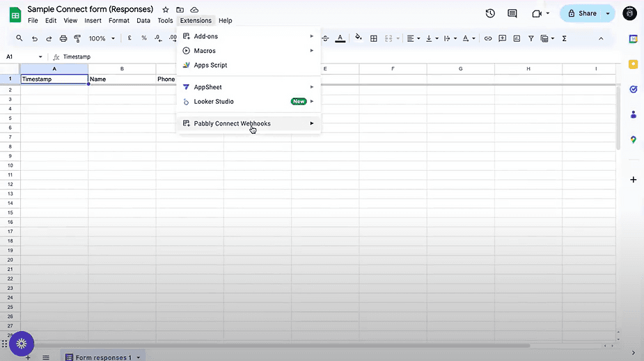This screenshot has height=361, width=644.
Task: Open the vertical align dropdown
Action: 432,38
